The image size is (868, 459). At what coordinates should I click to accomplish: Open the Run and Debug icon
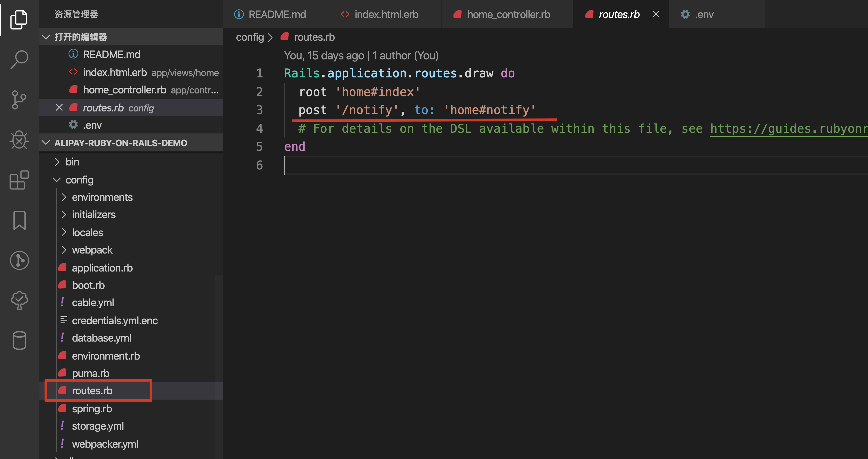[19, 140]
